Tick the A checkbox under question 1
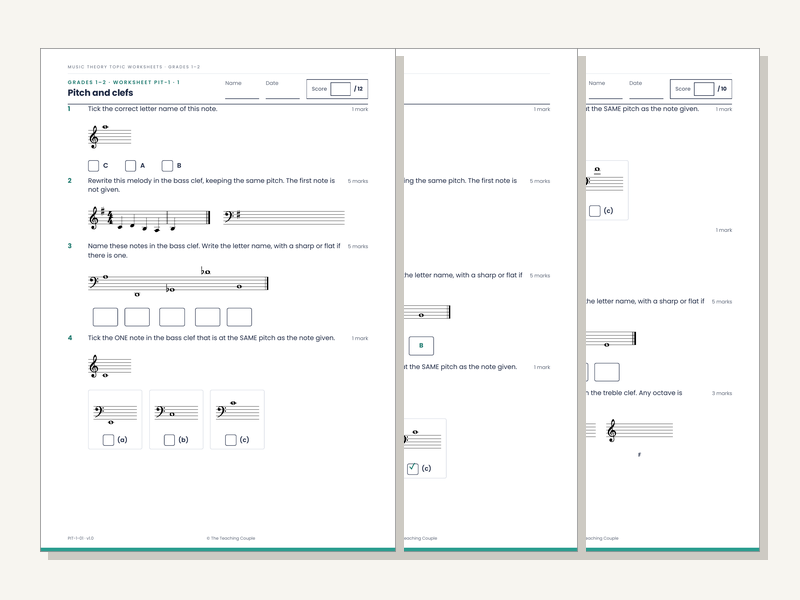Viewport: 800px width, 600px height. [131, 166]
